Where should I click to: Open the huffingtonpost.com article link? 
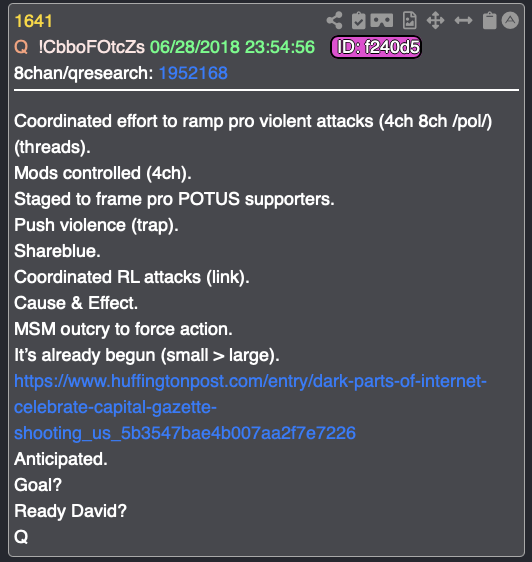[x=250, y=407]
